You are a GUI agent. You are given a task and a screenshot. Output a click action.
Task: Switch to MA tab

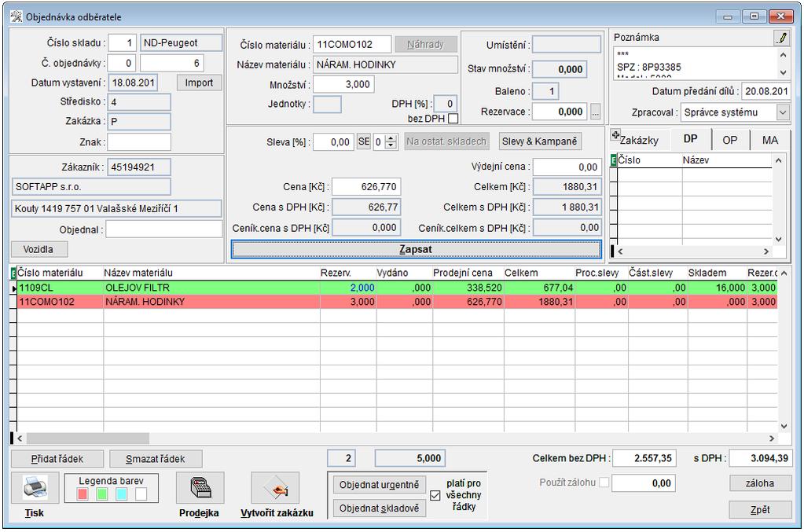(x=769, y=140)
